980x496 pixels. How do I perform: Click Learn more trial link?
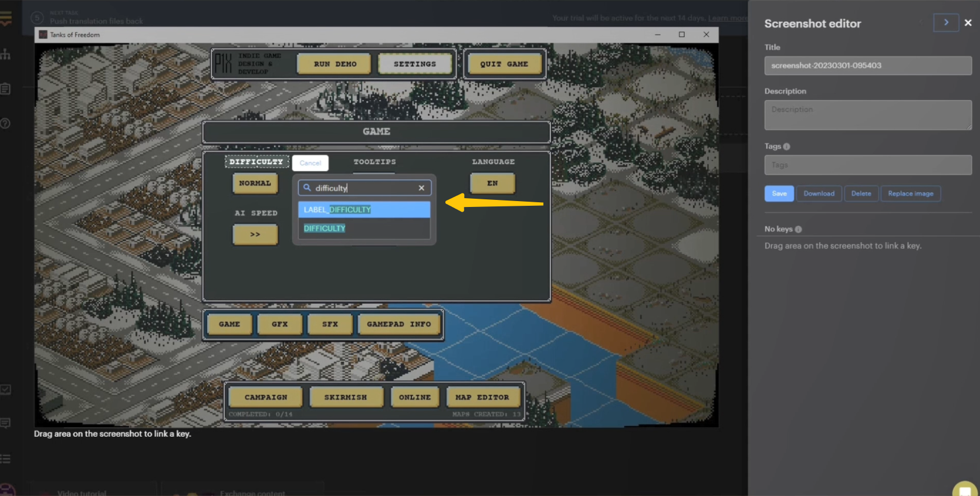(728, 18)
